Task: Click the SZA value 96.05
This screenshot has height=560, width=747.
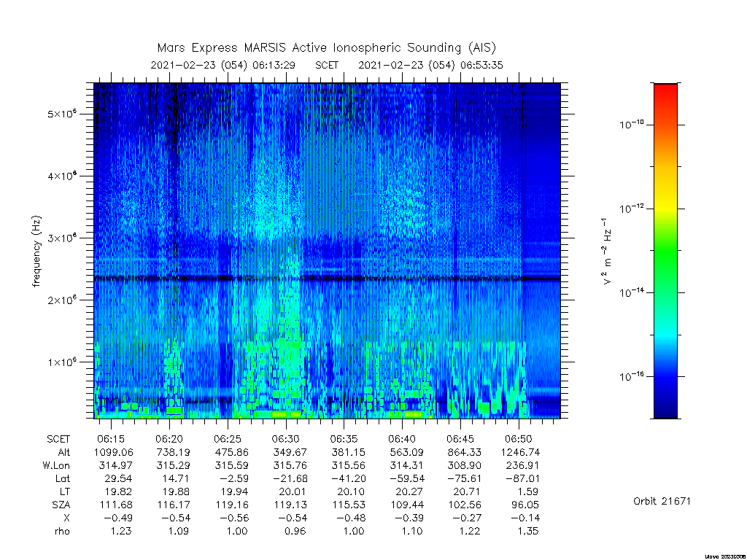Action: pos(525,505)
